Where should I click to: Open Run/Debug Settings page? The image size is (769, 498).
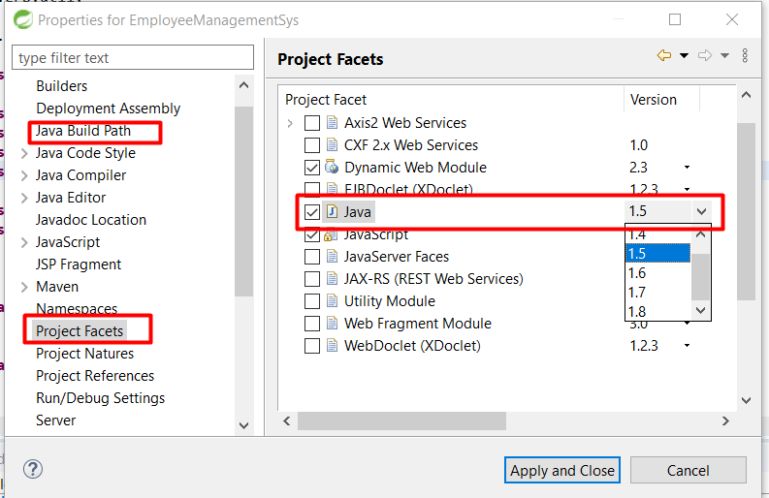[x=100, y=398]
